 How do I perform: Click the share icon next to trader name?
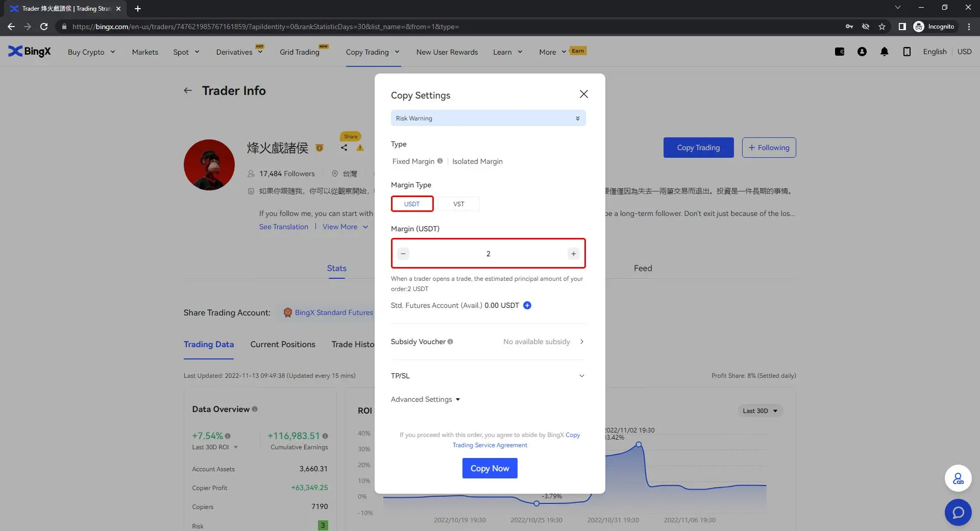344,148
